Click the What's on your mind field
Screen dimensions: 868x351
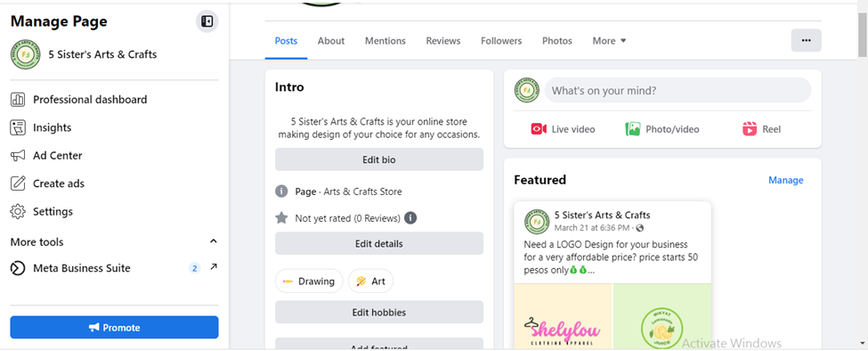[x=678, y=90]
